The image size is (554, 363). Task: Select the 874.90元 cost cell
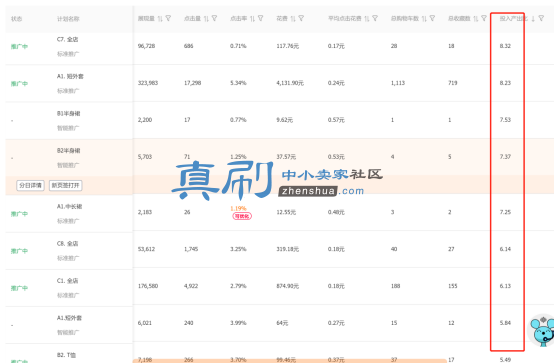click(288, 286)
